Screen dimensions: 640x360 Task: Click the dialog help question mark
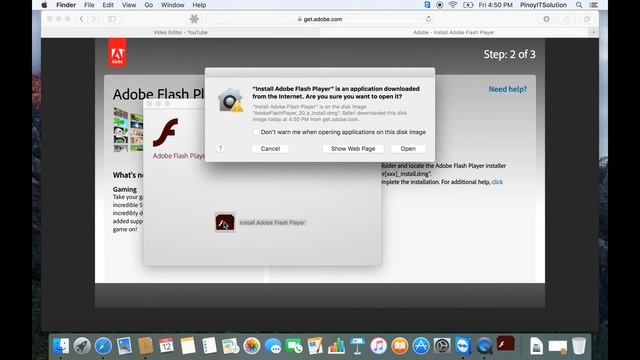pyautogui.click(x=220, y=149)
